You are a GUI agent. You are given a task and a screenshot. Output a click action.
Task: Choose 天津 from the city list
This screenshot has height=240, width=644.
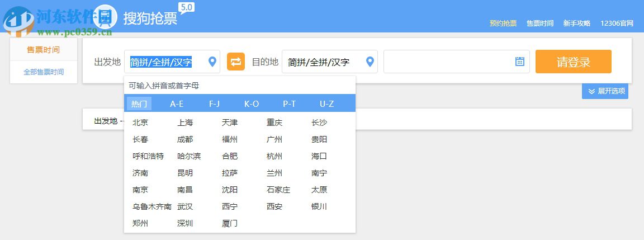[230, 123]
